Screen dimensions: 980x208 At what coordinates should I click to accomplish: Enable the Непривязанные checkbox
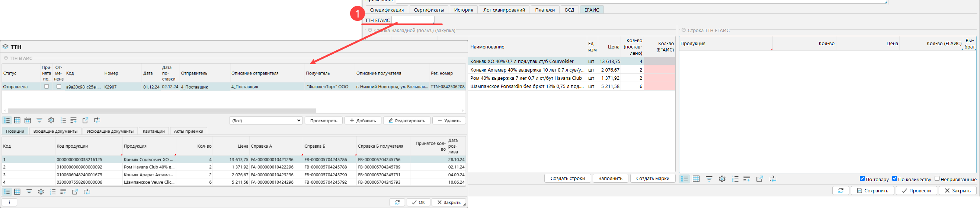point(937,179)
